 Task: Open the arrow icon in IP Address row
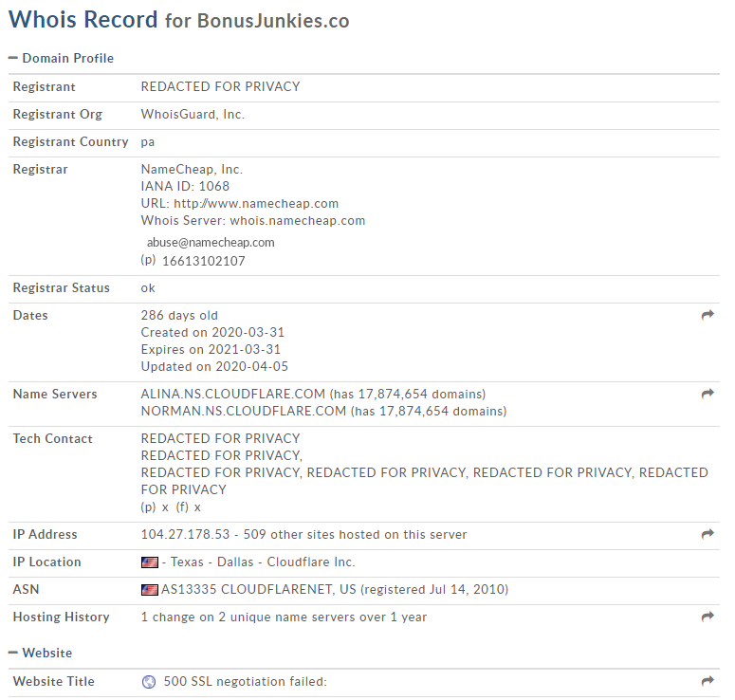(707, 534)
